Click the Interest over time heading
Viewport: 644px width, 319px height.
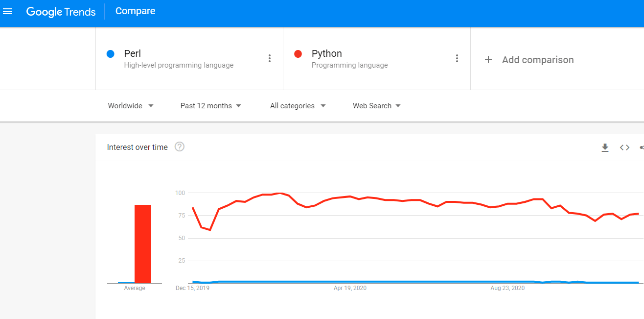point(137,147)
